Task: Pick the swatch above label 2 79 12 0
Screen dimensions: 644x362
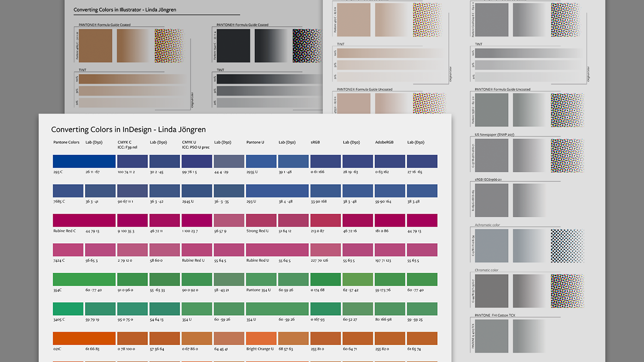Action: pyautogui.click(x=132, y=250)
